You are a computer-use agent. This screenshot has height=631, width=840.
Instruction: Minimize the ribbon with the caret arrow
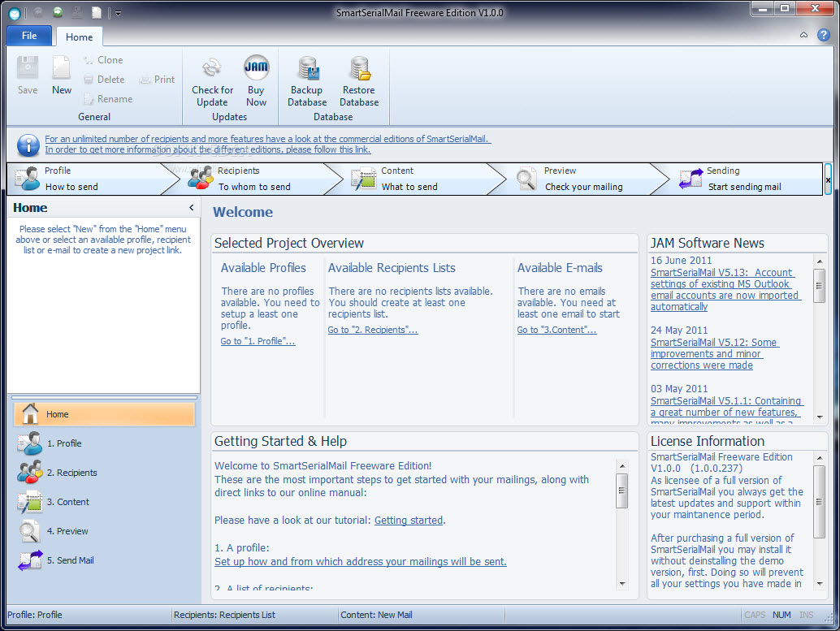(x=803, y=35)
